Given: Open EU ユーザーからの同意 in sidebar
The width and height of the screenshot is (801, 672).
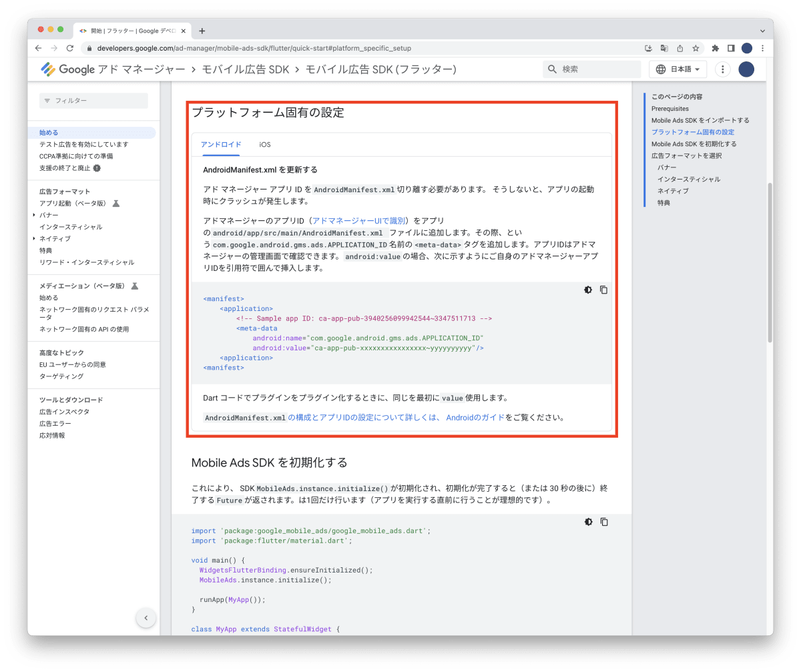Looking at the screenshot, I should (72, 364).
